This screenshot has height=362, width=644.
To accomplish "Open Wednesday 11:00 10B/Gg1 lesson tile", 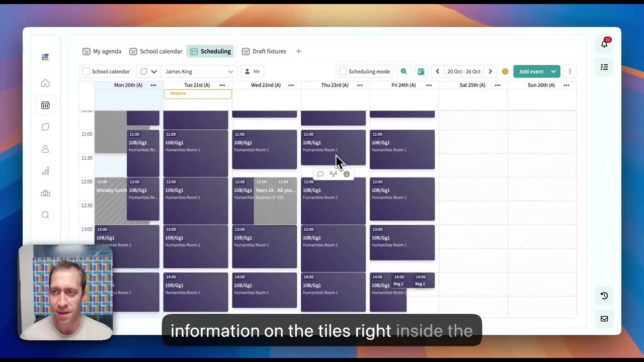I will tap(265, 149).
